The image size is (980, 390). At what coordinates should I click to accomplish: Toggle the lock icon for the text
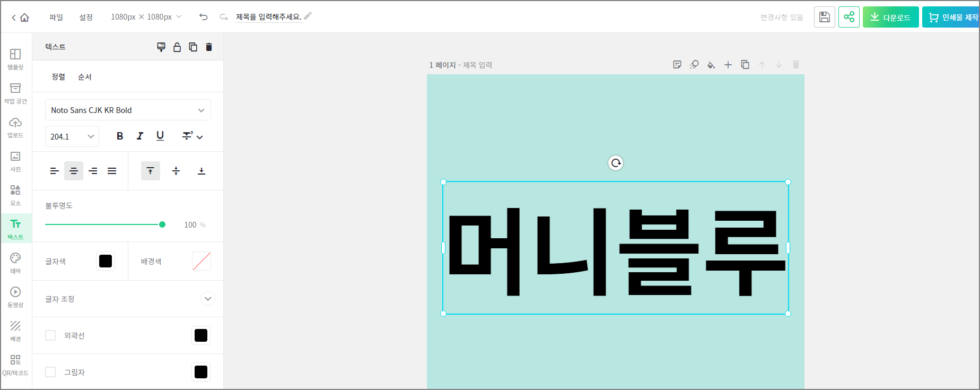click(x=177, y=47)
